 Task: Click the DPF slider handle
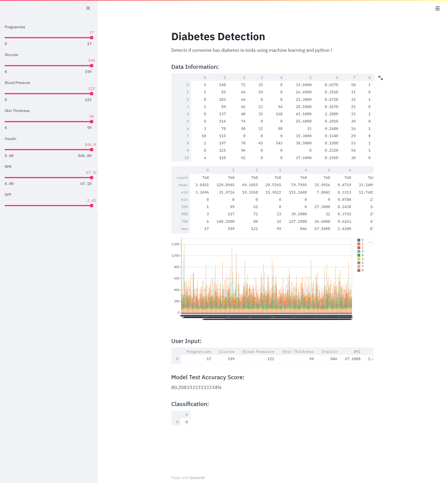(x=91, y=205)
